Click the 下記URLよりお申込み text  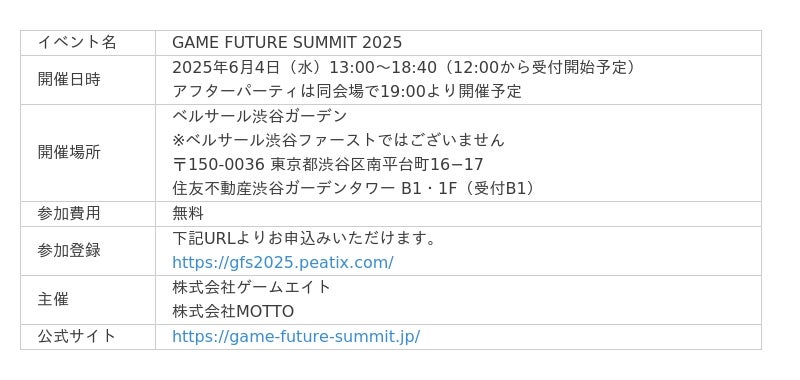(304, 238)
